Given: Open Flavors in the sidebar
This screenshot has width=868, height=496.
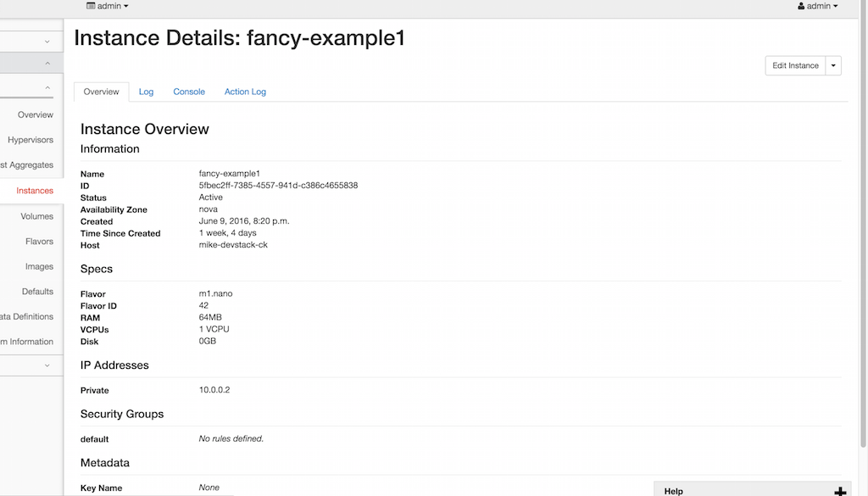Looking at the screenshot, I should tap(39, 242).
